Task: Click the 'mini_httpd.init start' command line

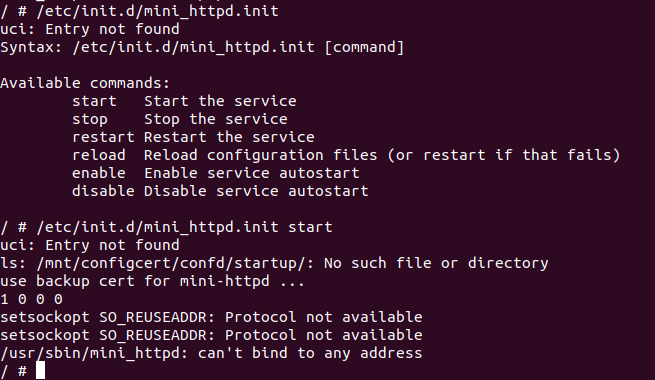Action: 166,227
